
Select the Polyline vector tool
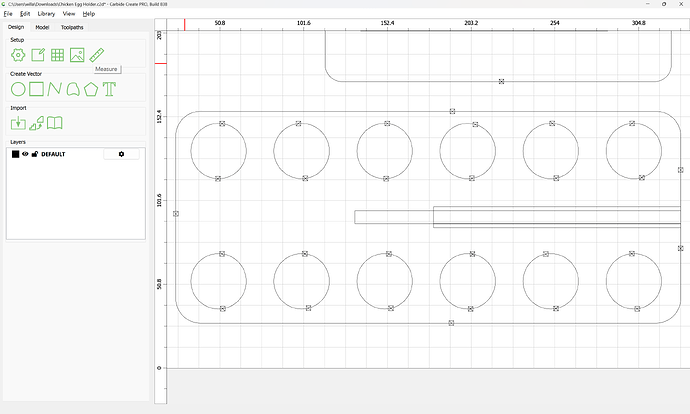[x=54, y=89]
